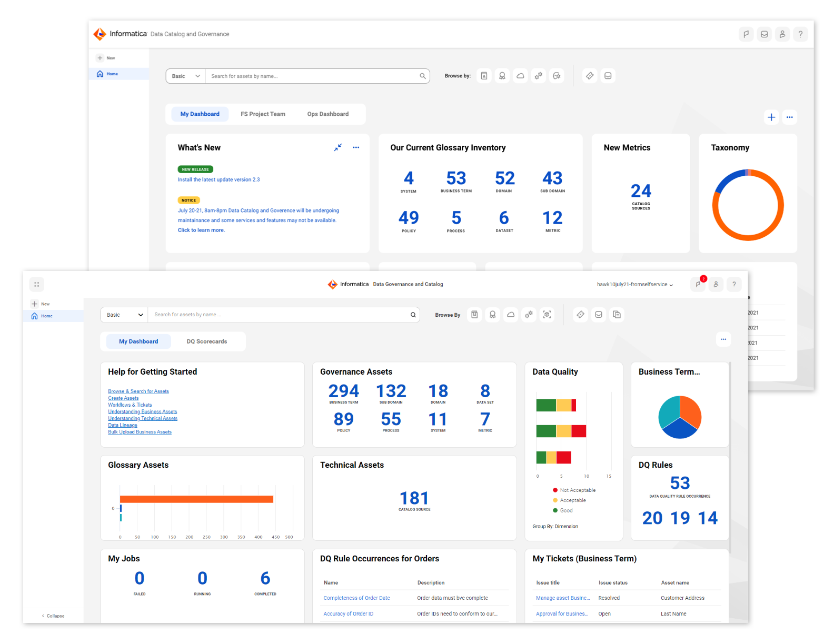Viewport: 834px width, 644px height.
Task: Click Not Acceptable legend red swatch
Action: click(x=555, y=490)
